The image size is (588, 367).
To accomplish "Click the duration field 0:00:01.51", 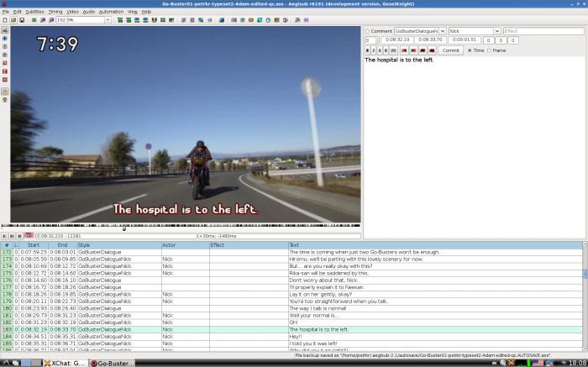I will [x=464, y=40].
